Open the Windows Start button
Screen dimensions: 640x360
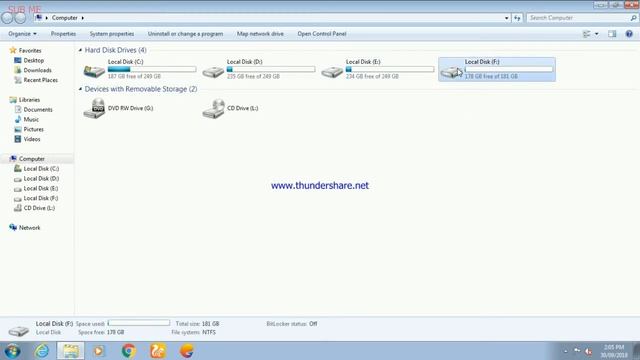click(12, 351)
